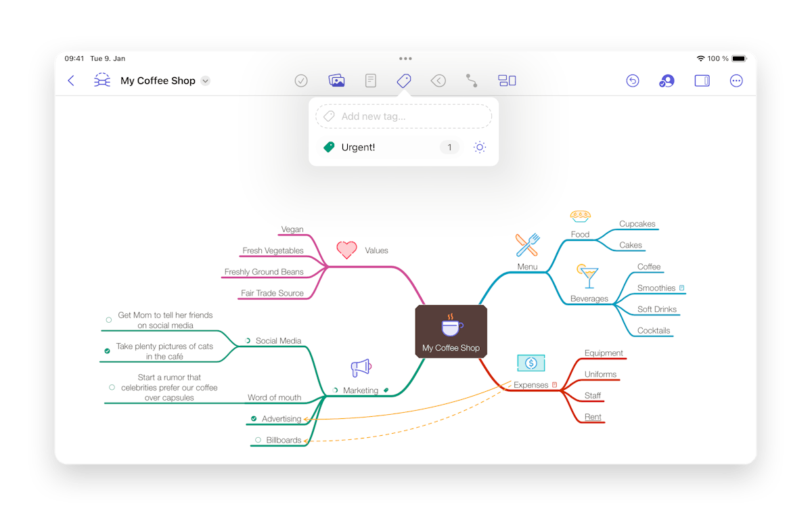Open the Urgent! tag color editor
The height and width of the screenshot is (515, 812).
coord(480,147)
